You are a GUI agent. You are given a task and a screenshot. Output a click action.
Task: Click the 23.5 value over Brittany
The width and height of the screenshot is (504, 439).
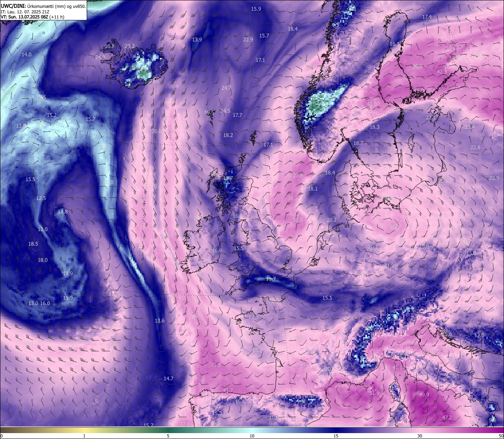pos(254,317)
